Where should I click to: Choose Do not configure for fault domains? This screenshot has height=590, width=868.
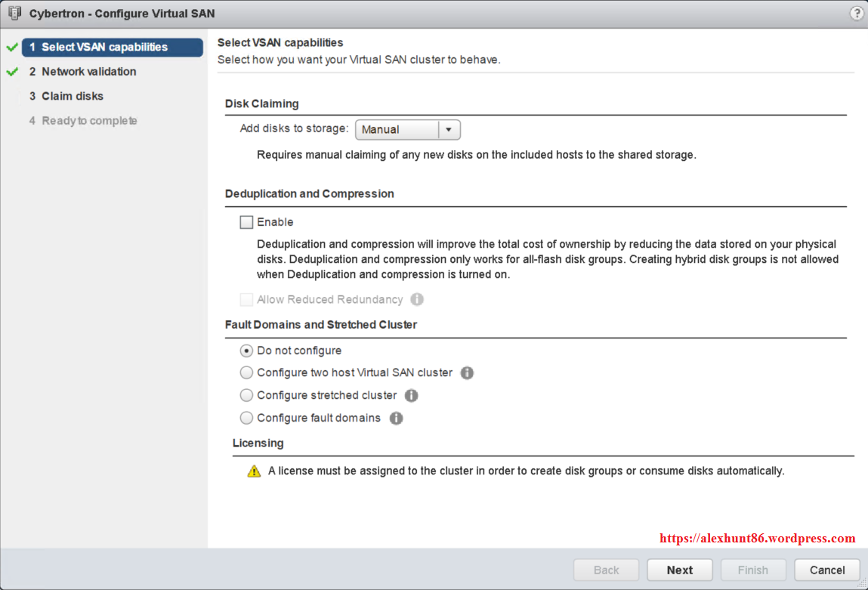pyautogui.click(x=245, y=350)
